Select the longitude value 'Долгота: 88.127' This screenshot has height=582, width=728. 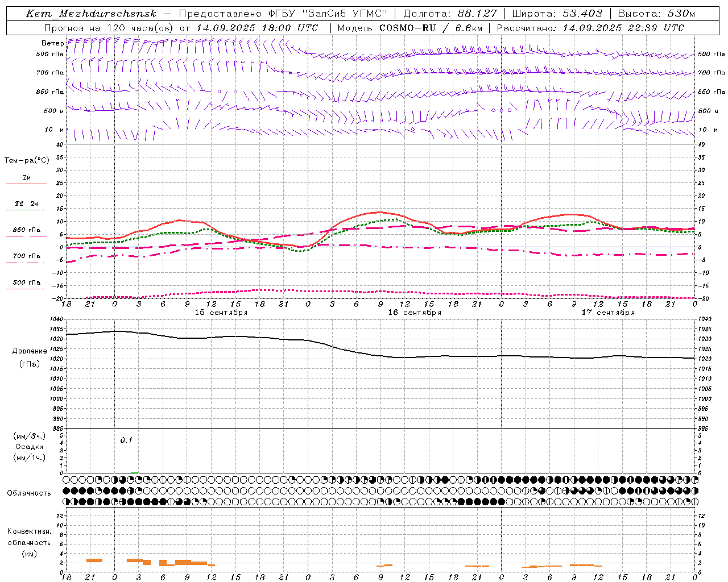click(x=450, y=14)
